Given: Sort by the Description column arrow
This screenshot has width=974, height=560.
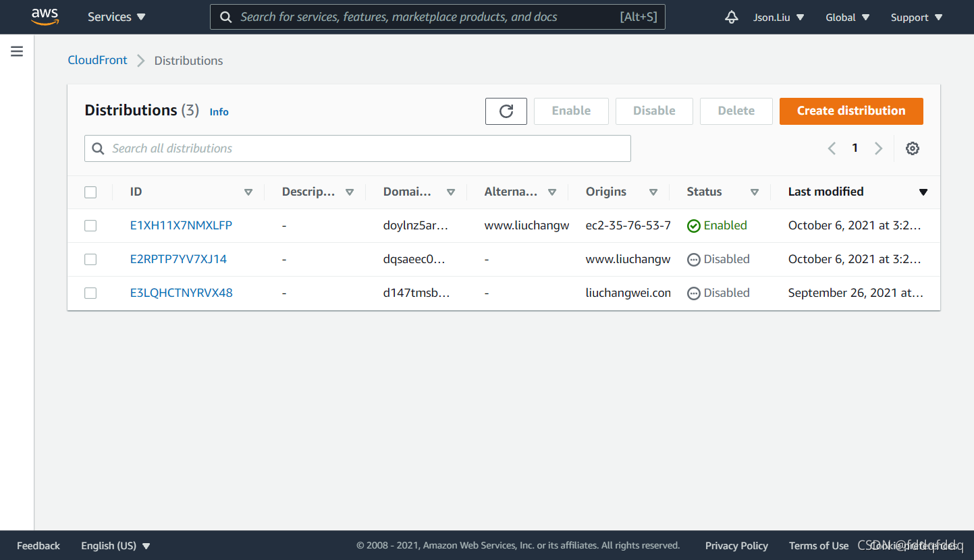Looking at the screenshot, I should [350, 192].
